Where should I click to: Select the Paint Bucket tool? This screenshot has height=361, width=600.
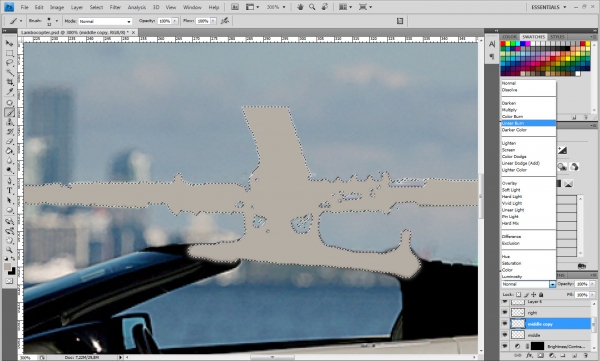click(9, 151)
